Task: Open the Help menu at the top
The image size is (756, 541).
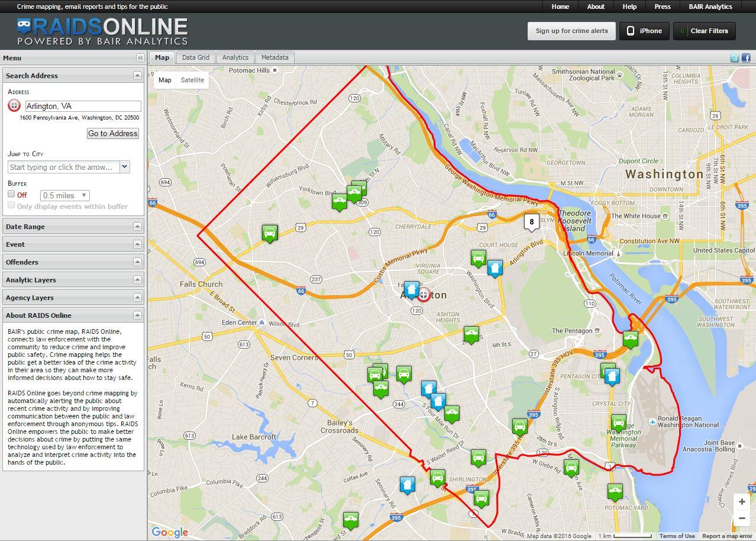Action: [629, 7]
